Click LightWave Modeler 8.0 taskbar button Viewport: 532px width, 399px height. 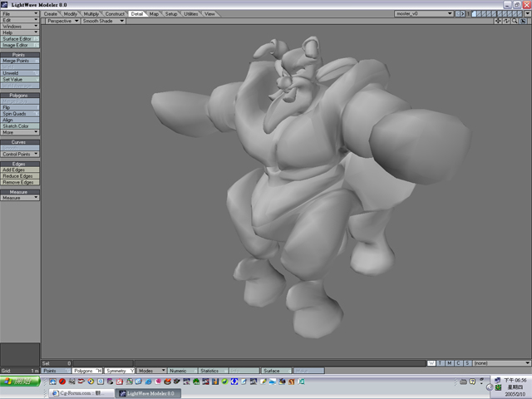(148, 393)
